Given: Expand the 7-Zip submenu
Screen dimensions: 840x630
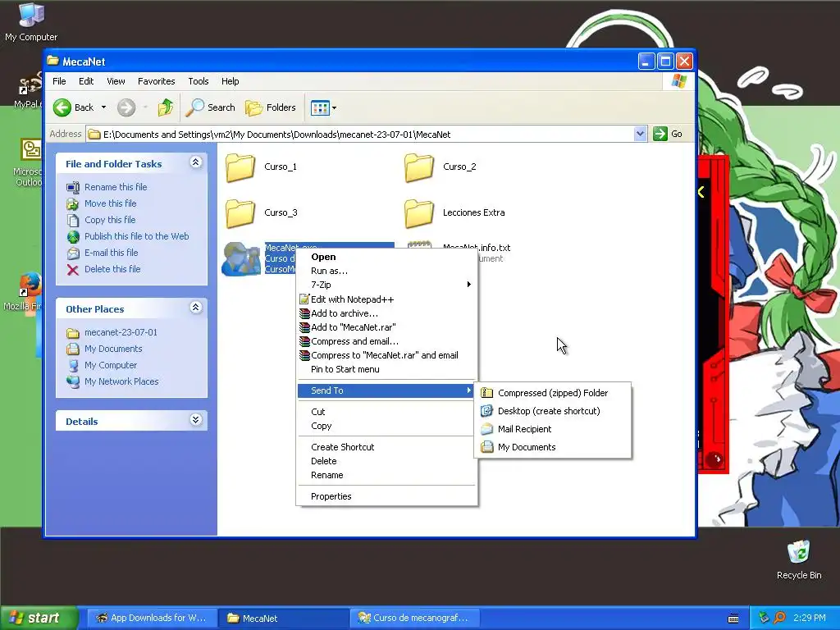Looking at the screenshot, I should (386, 285).
